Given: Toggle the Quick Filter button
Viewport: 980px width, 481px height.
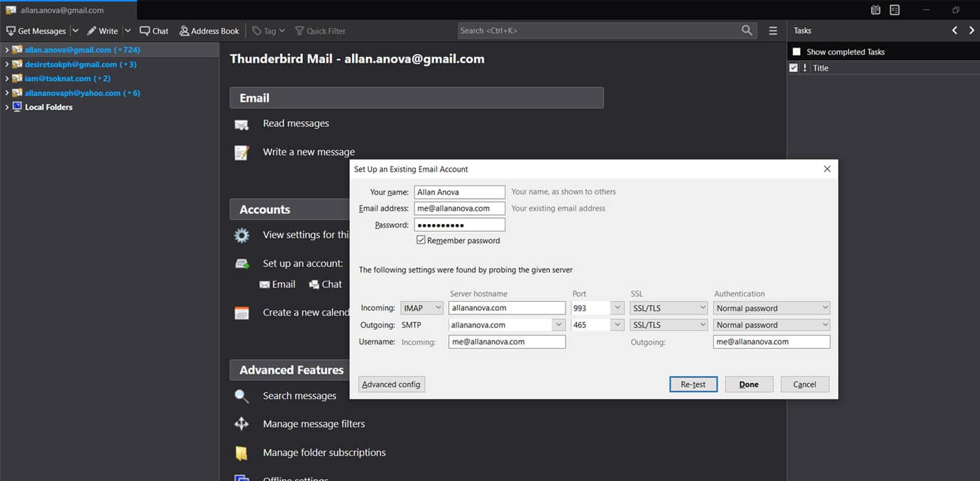Looking at the screenshot, I should pos(320,31).
